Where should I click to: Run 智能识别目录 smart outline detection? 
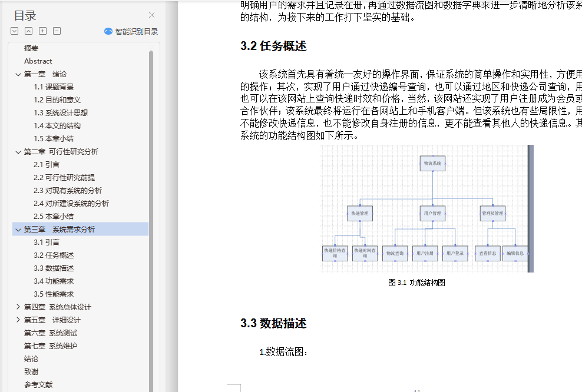(x=131, y=32)
